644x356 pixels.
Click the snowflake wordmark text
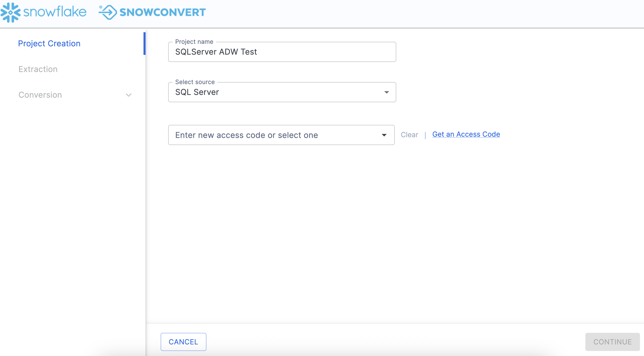pos(55,12)
